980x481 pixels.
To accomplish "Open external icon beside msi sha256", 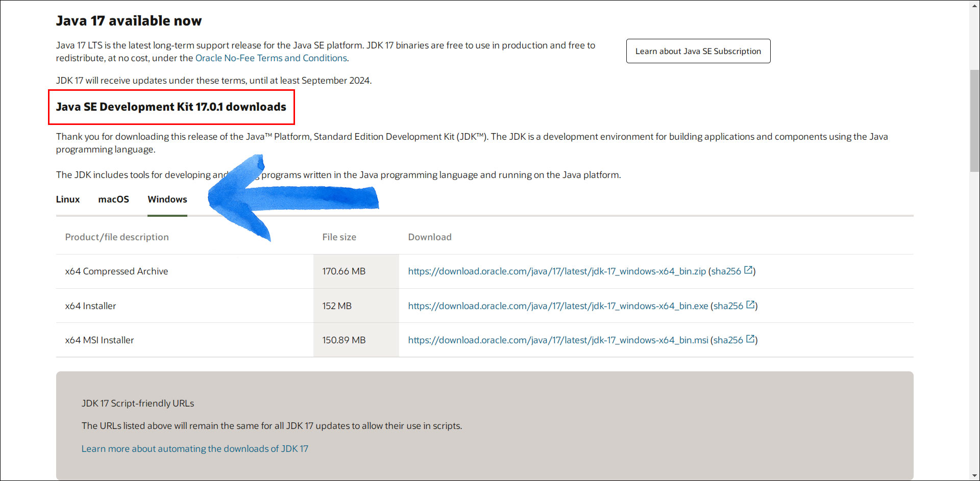I will point(750,339).
